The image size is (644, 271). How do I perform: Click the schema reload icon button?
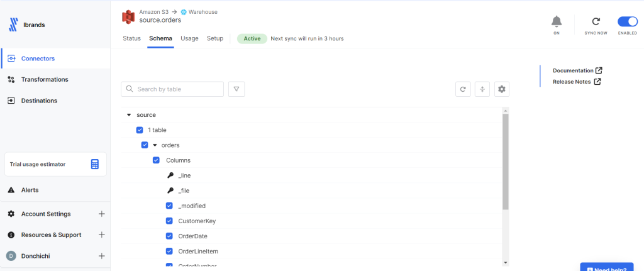(463, 89)
